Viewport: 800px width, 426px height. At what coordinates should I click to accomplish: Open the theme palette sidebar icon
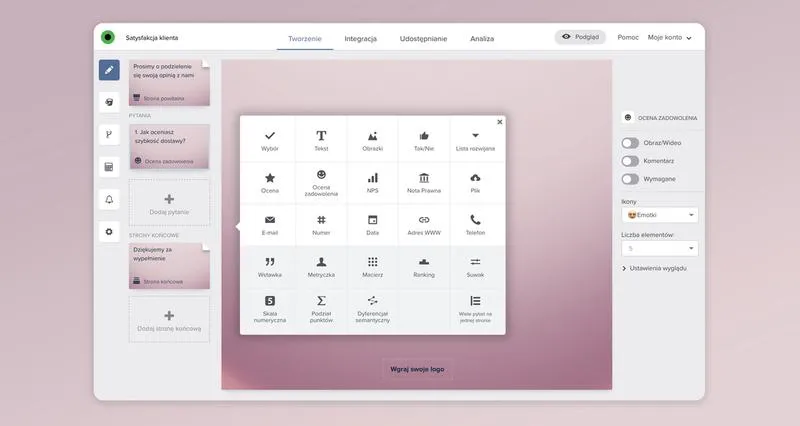click(x=109, y=103)
